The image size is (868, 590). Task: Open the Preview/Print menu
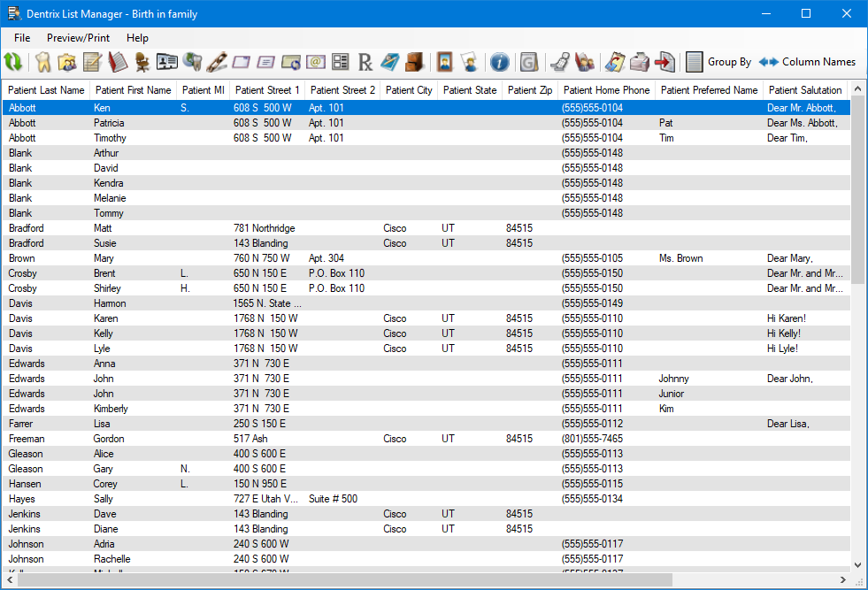point(79,38)
